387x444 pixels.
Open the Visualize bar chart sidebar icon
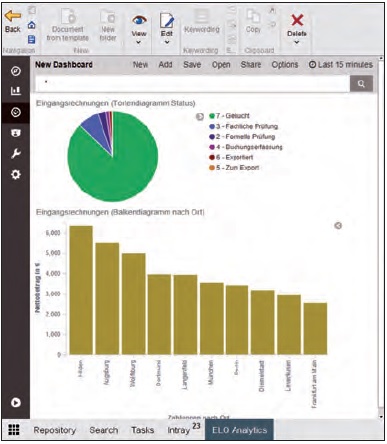(16, 91)
